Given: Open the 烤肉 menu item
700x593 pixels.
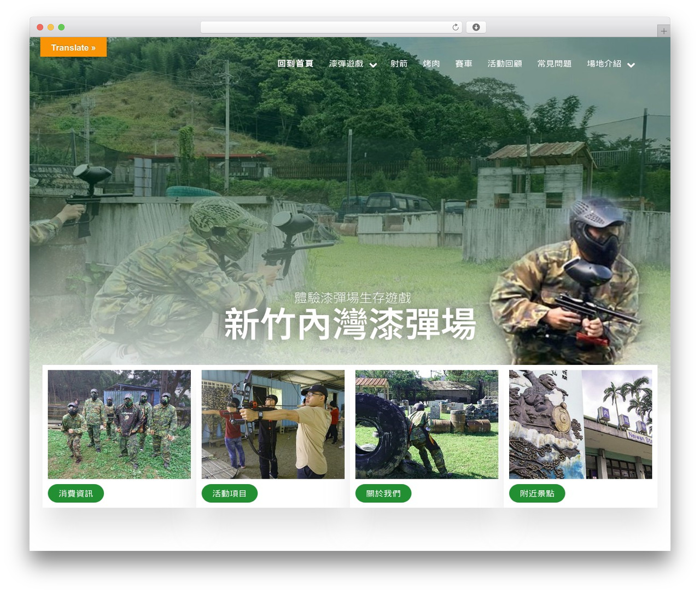Looking at the screenshot, I should point(431,63).
